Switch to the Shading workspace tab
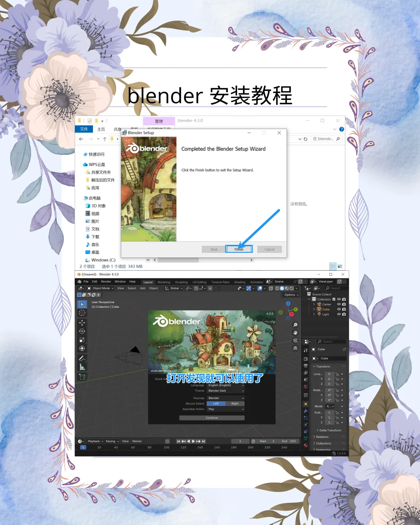Viewport: 420px width, 525px height. tap(240, 282)
